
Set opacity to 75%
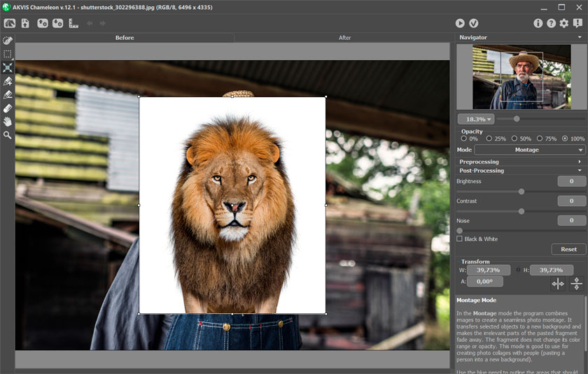click(x=540, y=138)
